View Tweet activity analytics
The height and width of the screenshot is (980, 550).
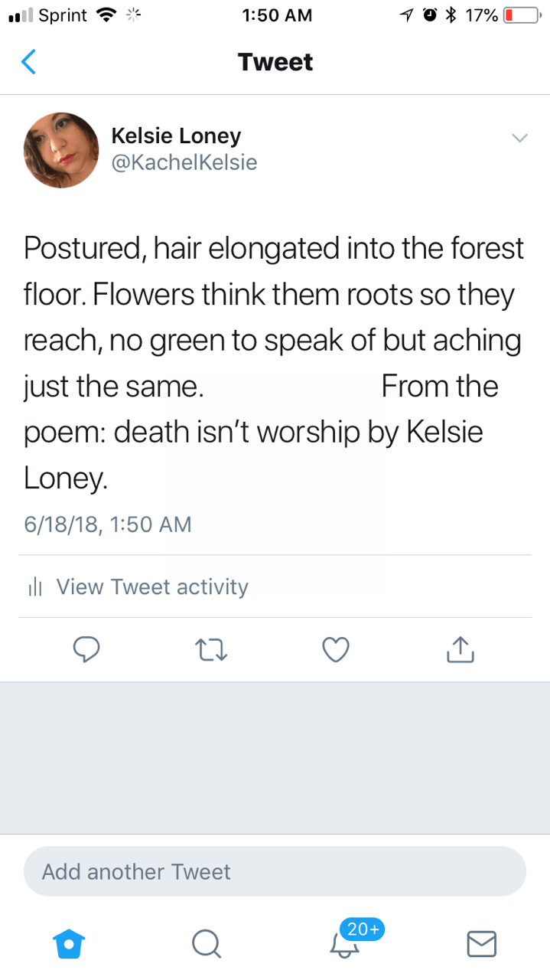tap(152, 586)
